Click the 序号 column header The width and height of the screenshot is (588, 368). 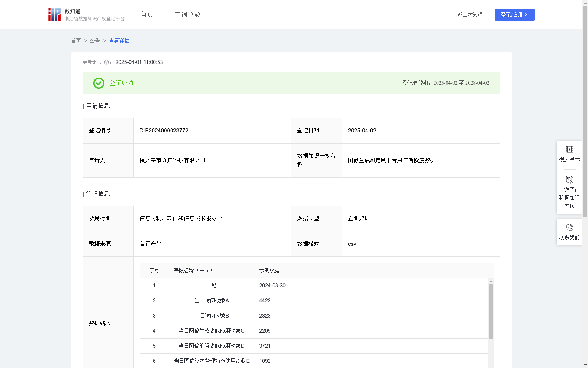tap(154, 270)
